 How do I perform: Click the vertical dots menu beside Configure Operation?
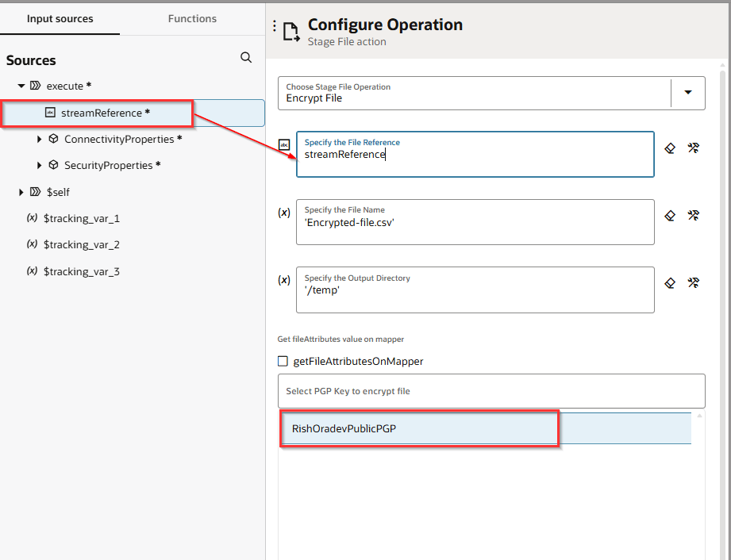pyautogui.click(x=275, y=26)
